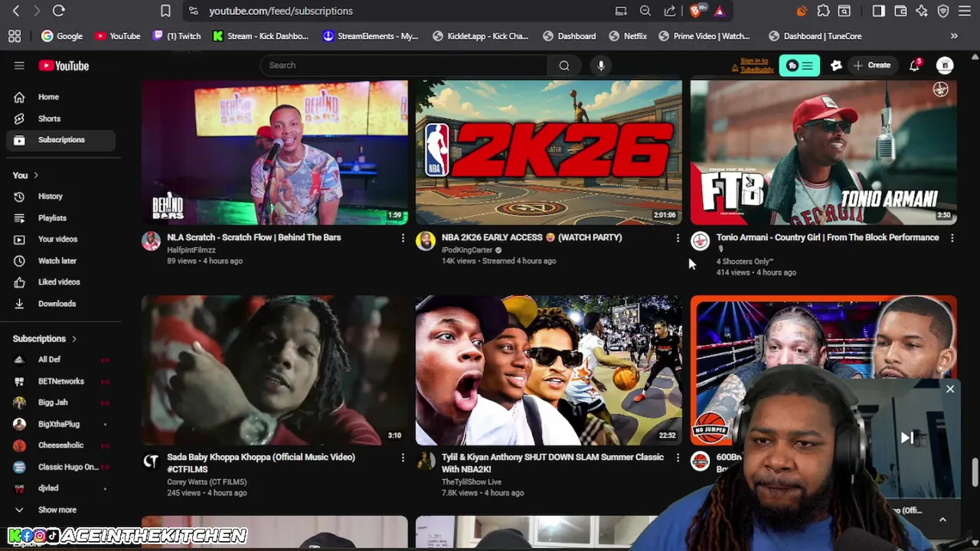Open the iPodKingCarter channel name

click(467, 250)
